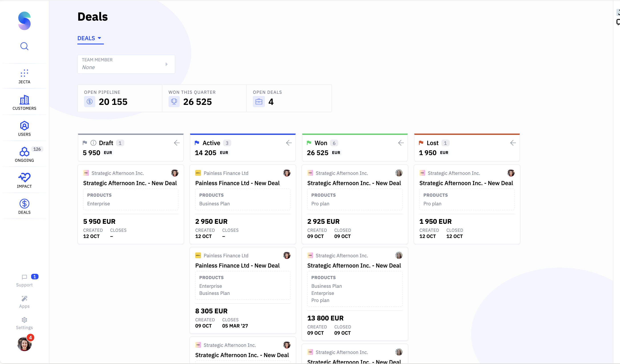Click owner avatar on 2 925 EUR deal

(399, 173)
